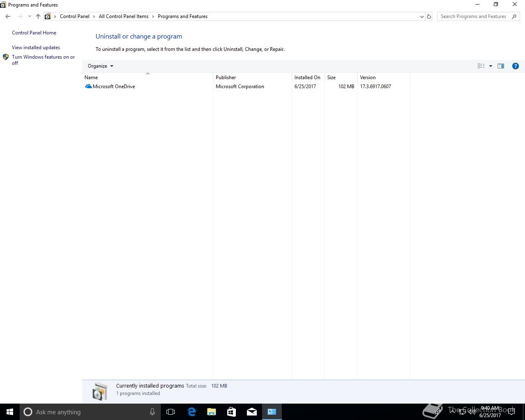
Task: Open the Store app in taskbar
Action: [x=232, y=412]
